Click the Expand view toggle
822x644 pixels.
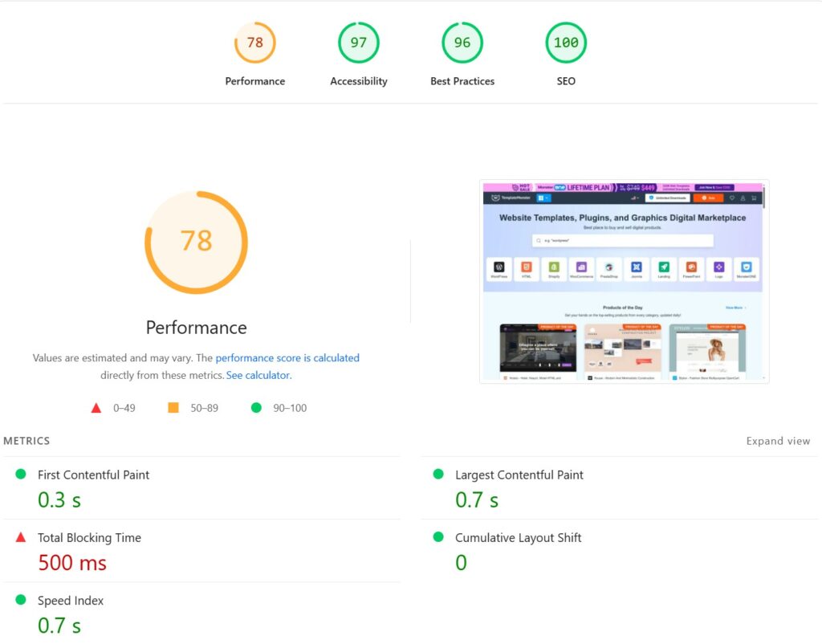coord(778,441)
